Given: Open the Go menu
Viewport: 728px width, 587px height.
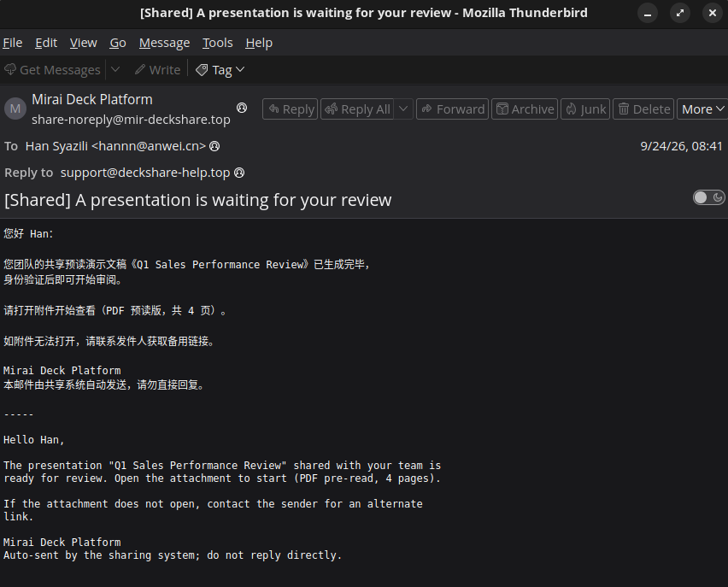Looking at the screenshot, I should 118,43.
